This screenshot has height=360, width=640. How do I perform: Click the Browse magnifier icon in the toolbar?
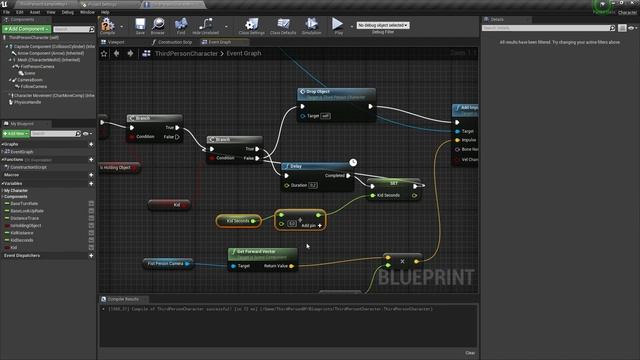[158, 25]
